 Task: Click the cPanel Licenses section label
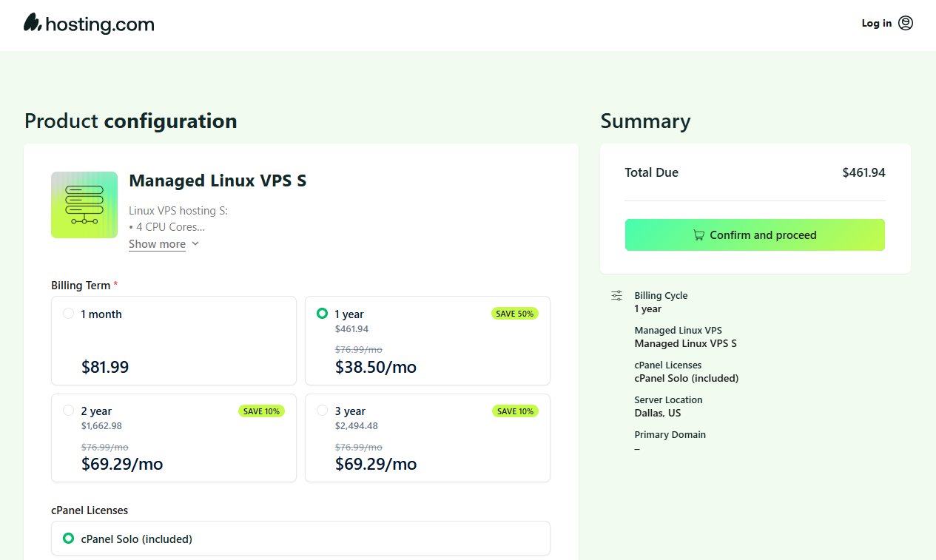click(x=90, y=510)
